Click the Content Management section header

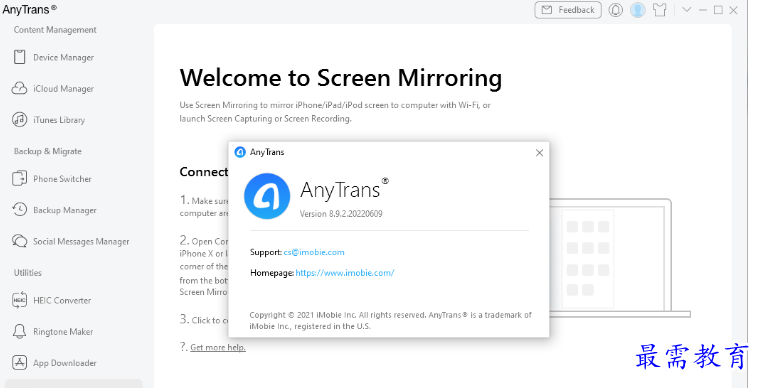55,30
